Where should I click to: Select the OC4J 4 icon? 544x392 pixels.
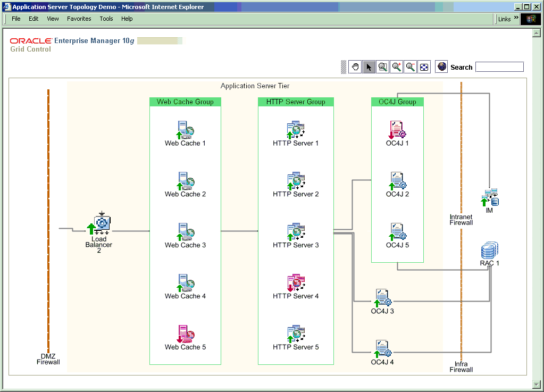[x=382, y=349]
